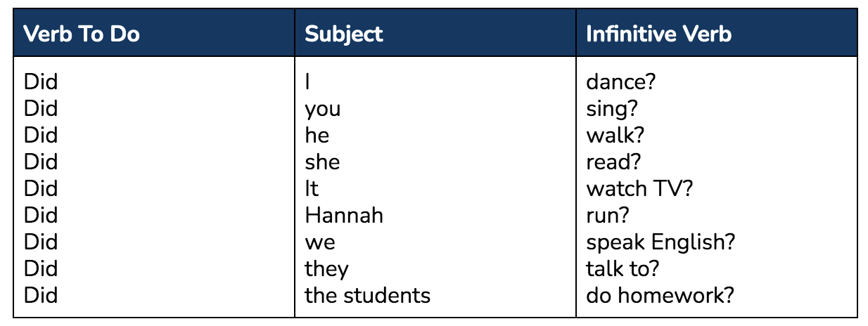Click the subject 'they'

click(x=326, y=269)
